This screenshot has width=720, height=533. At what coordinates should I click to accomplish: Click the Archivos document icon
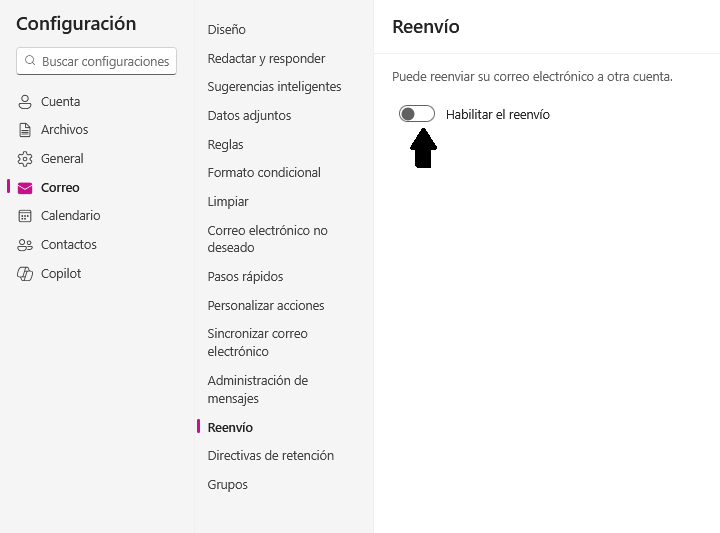point(25,130)
